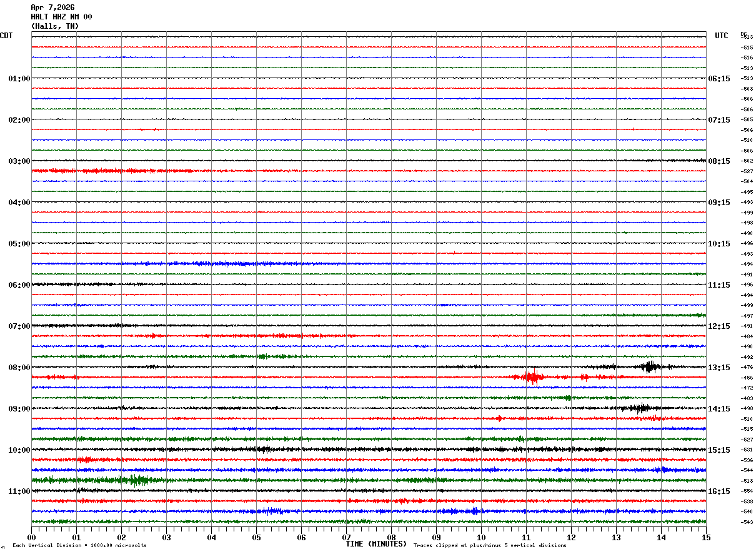756x554 pixels.
Task: Click the 09:15 UTC time label
Action: coord(719,203)
